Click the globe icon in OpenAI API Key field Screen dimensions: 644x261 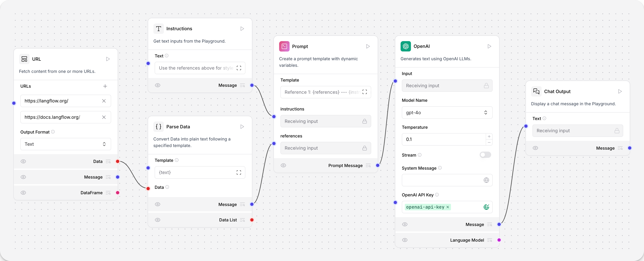pyautogui.click(x=486, y=207)
